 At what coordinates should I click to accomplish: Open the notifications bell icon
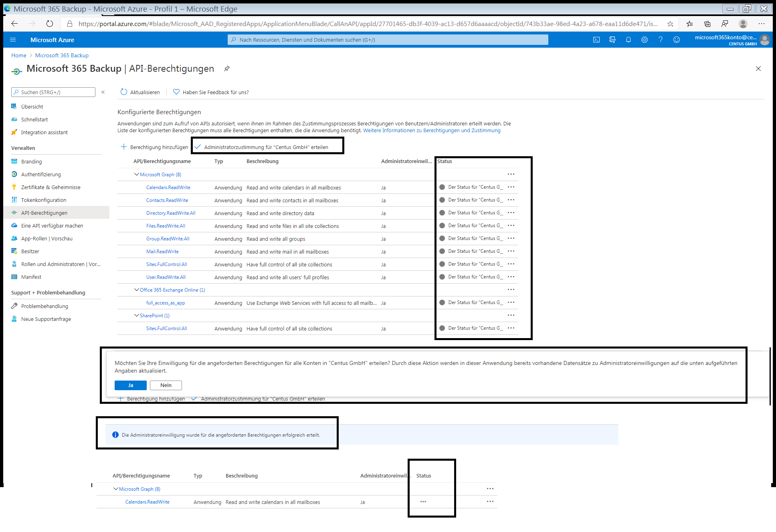(x=628, y=40)
